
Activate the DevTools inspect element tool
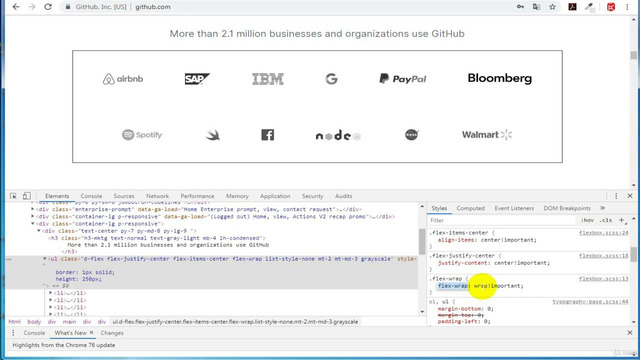coord(13,196)
